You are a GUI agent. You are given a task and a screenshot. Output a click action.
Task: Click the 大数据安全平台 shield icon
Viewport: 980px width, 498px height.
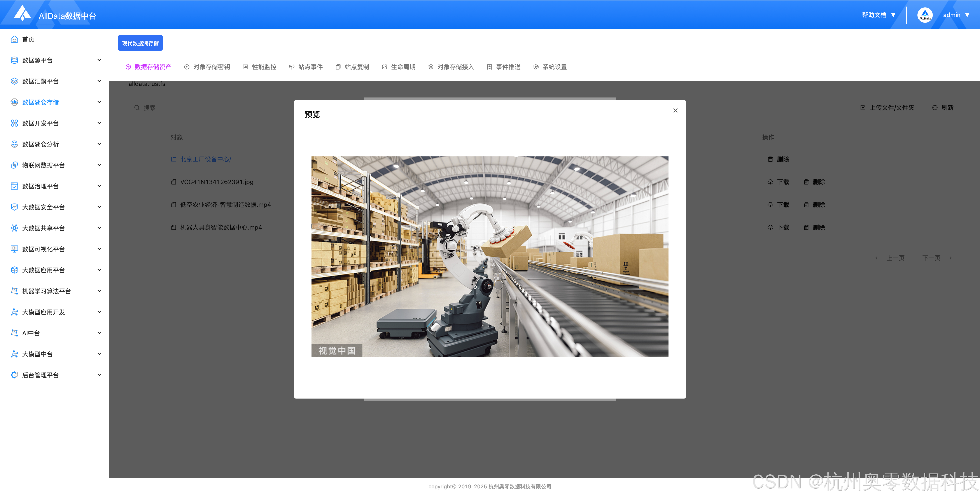[x=14, y=207]
